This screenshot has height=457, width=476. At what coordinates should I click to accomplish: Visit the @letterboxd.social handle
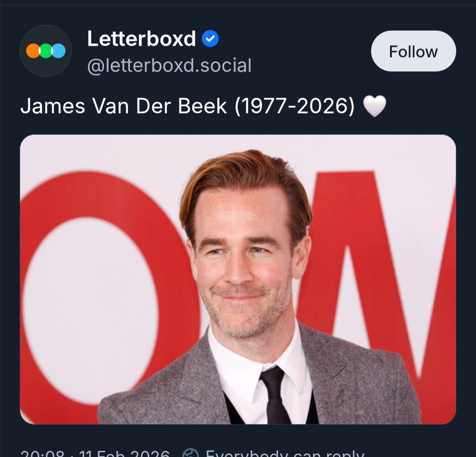[169, 66]
